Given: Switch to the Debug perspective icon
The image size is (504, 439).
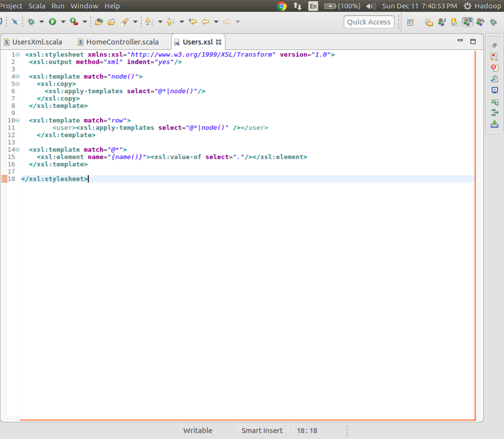Looking at the screenshot, I should coord(493,22).
